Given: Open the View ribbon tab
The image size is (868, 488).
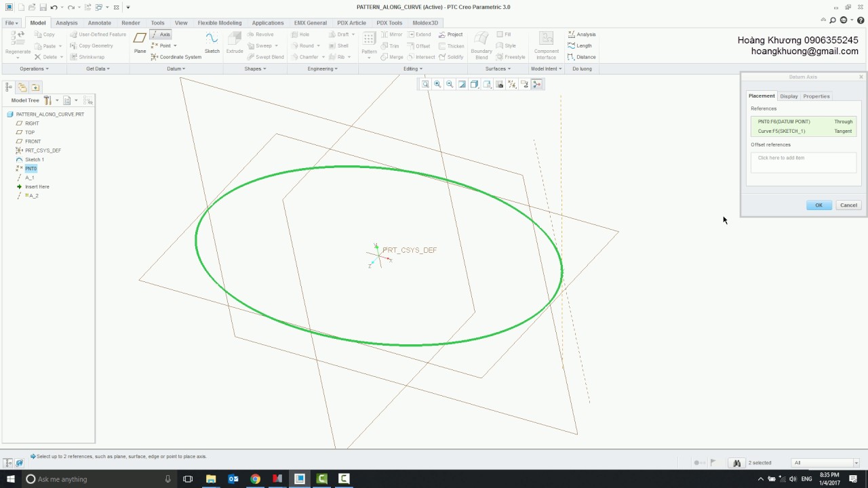Looking at the screenshot, I should (181, 23).
